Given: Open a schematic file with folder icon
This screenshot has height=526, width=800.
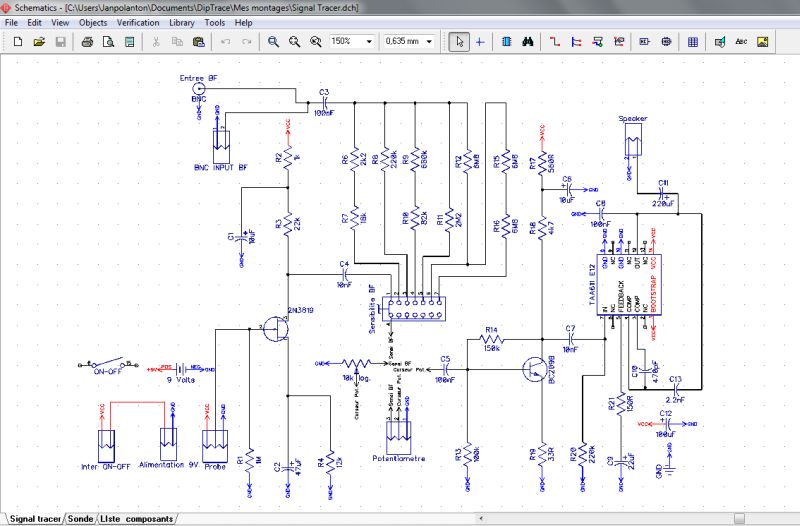Looking at the screenshot, I should pyautogui.click(x=39, y=42).
